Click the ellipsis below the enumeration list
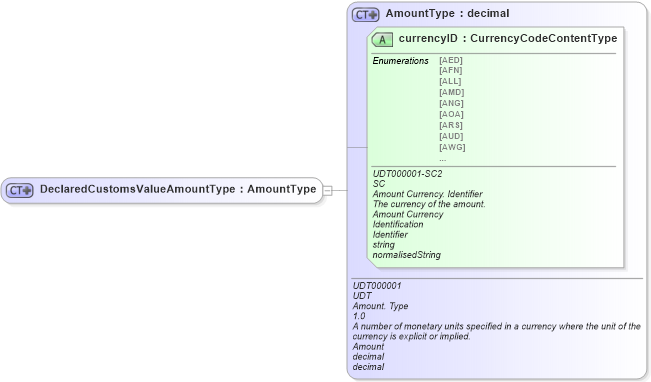The height and width of the screenshot is (382, 651). pyautogui.click(x=443, y=159)
